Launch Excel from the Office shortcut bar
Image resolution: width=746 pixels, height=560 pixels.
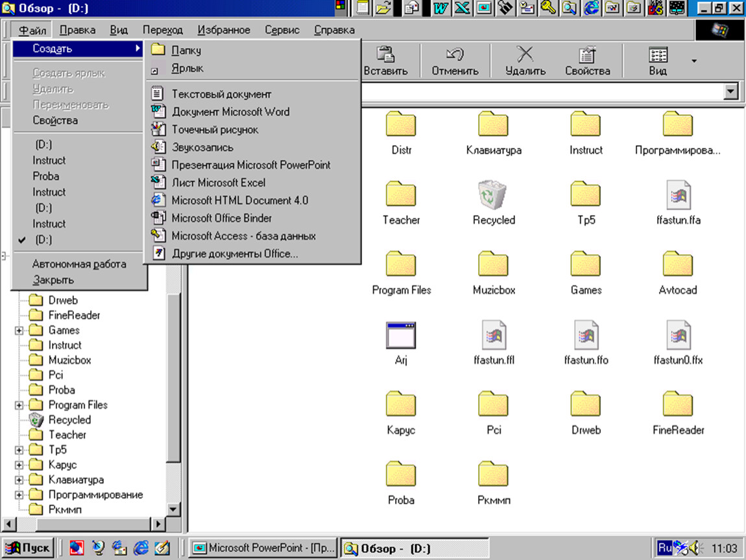(x=462, y=8)
